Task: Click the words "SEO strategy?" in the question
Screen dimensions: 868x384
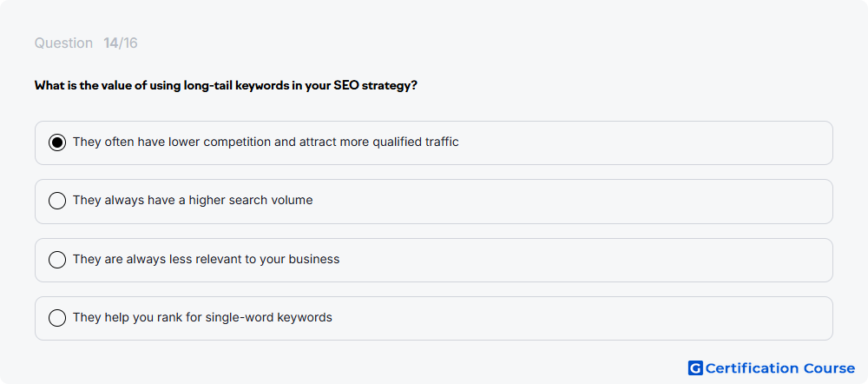Action: pyautogui.click(x=375, y=86)
